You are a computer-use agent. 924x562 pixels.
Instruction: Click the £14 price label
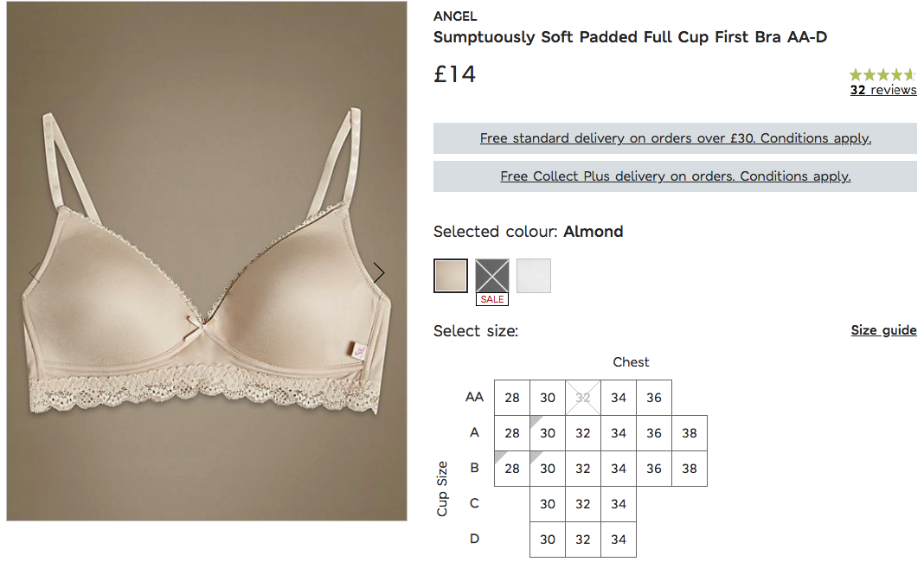pos(454,74)
